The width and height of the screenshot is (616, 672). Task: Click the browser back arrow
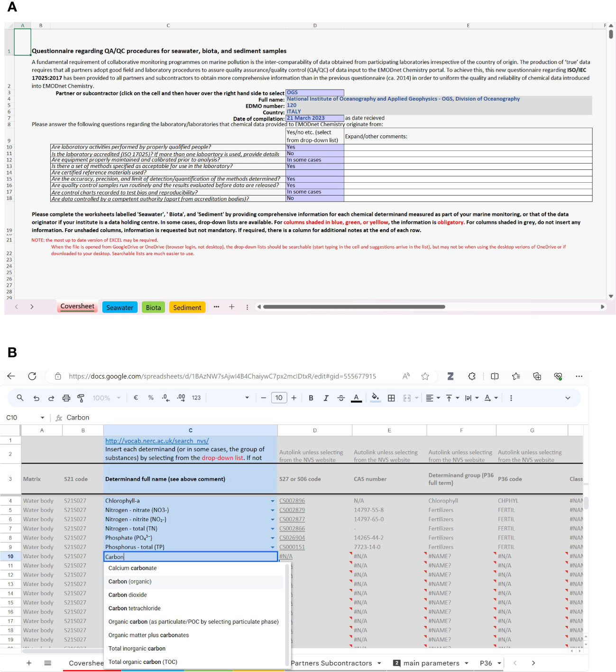click(x=11, y=376)
